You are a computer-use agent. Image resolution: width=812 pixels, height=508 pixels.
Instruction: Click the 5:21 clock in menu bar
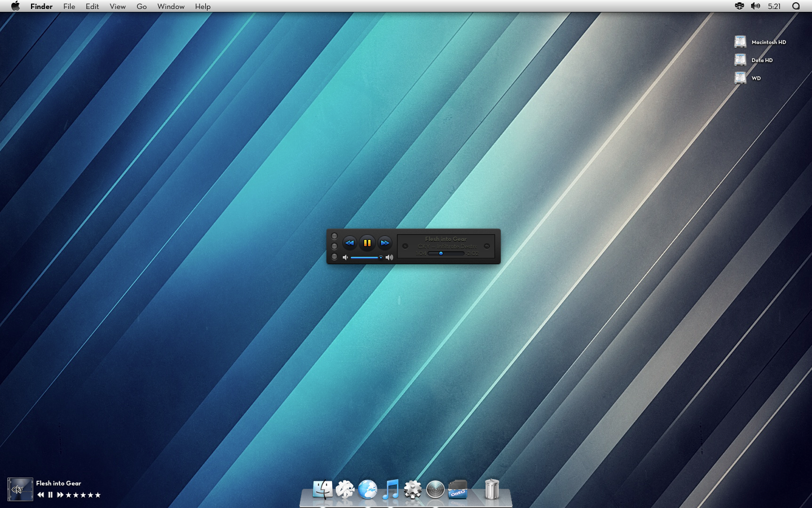(774, 6)
